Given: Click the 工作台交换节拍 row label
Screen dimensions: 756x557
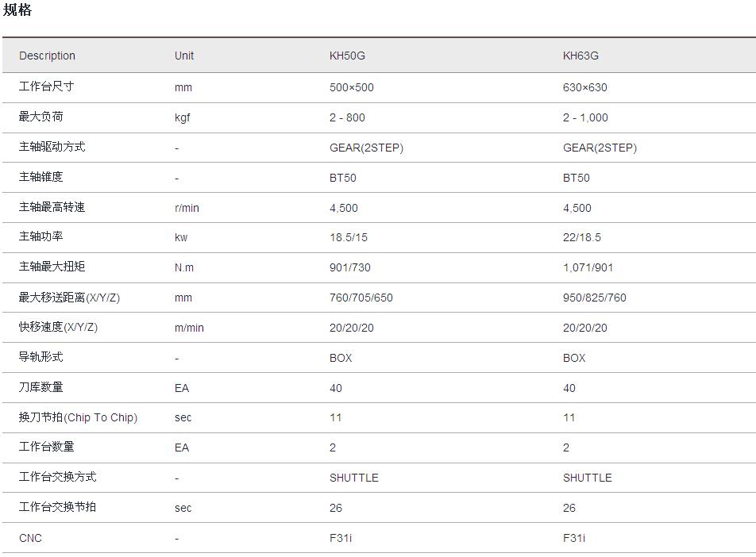Looking at the screenshot, I should [57, 507].
